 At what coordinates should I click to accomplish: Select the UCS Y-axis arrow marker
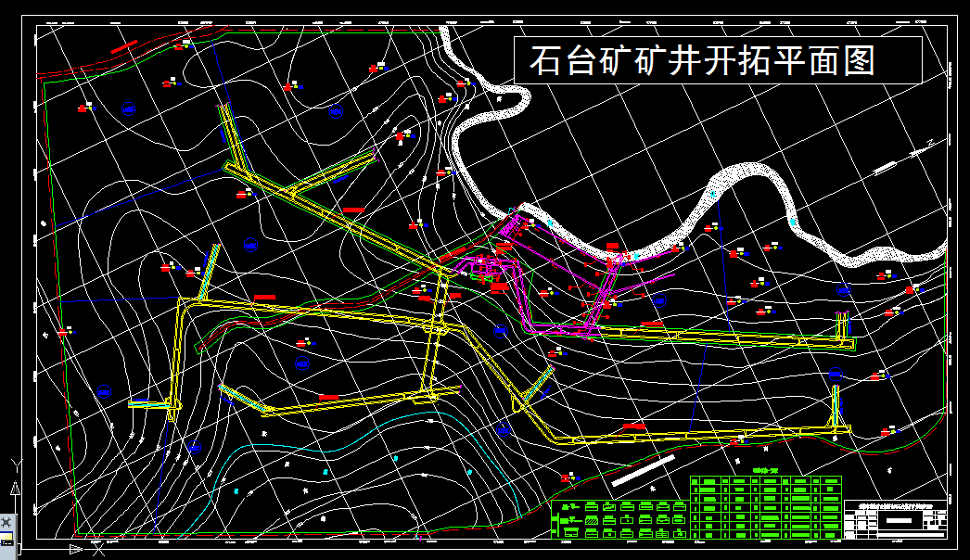pyautogui.click(x=16, y=489)
